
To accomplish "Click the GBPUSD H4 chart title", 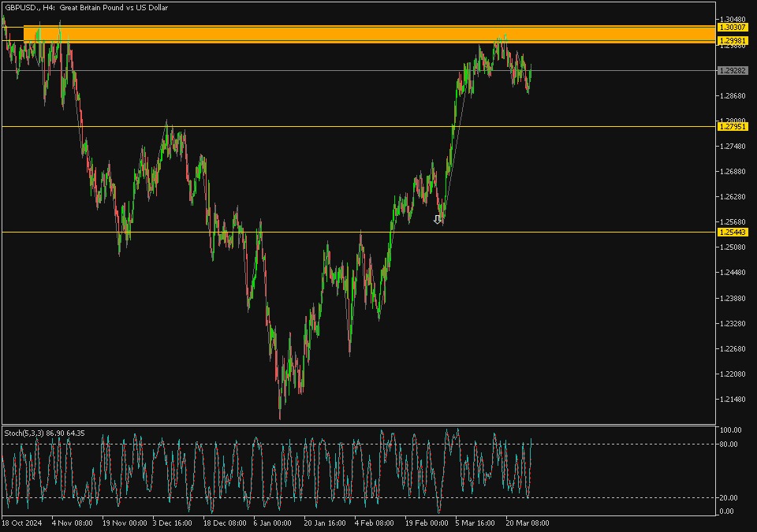I will (85, 8).
